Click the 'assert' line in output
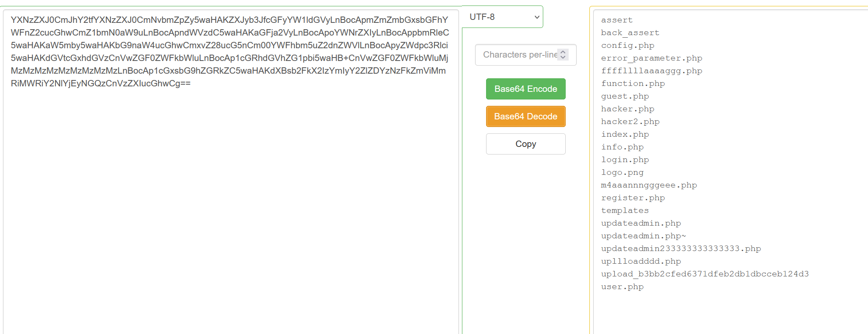The width and height of the screenshot is (868, 334). (616, 20)
